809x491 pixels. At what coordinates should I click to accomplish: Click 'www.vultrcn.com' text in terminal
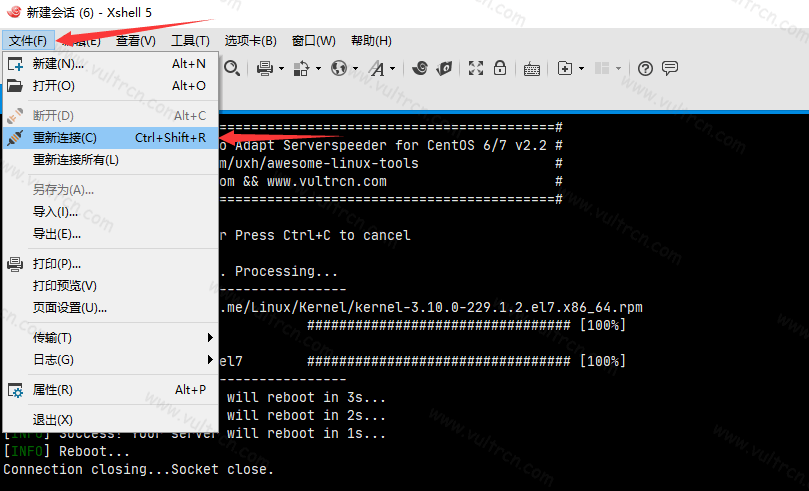(327, 182)
